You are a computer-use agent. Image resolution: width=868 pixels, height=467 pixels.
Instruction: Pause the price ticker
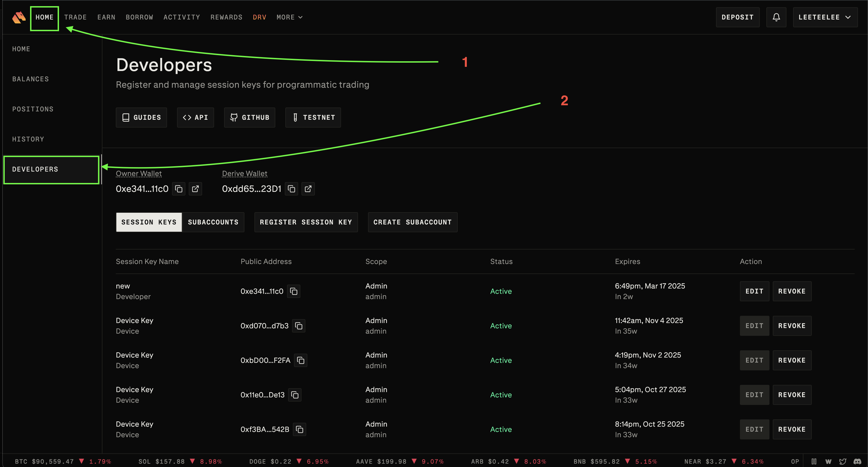(x=814, y=461)
